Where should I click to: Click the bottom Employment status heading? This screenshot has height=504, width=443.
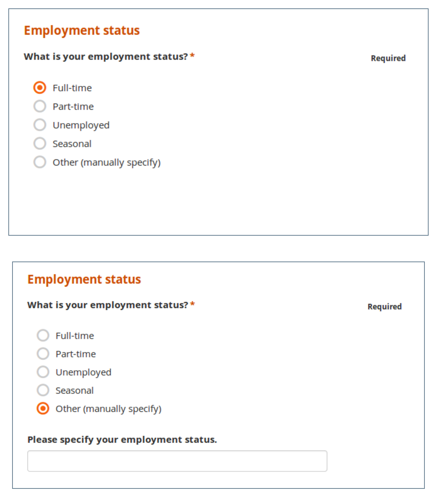pyautogui.click(x=84, y=279)
